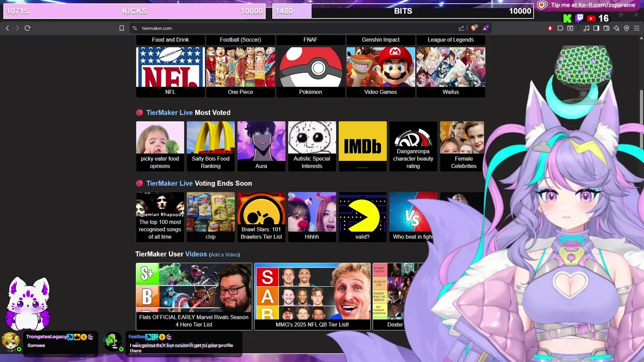Open the Pac-Man 'valid?' tier list
Screen dimensions: 644x362
tap(363, 217)
